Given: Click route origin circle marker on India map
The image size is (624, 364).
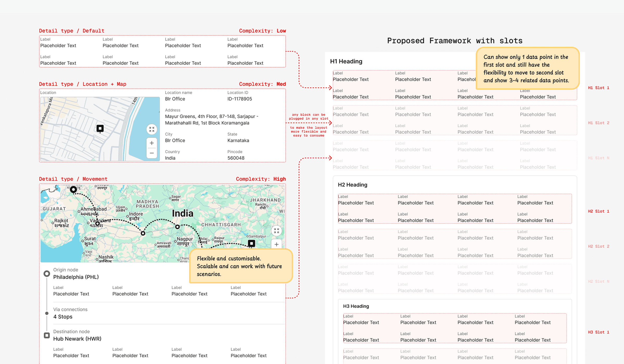Looking at the screenshot, I should click(x=74, y=190).
